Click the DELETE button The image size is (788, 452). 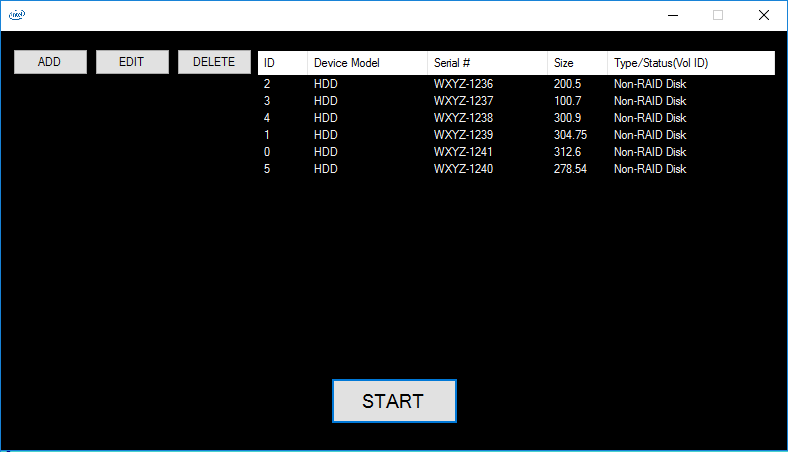[x=214, y=62]
